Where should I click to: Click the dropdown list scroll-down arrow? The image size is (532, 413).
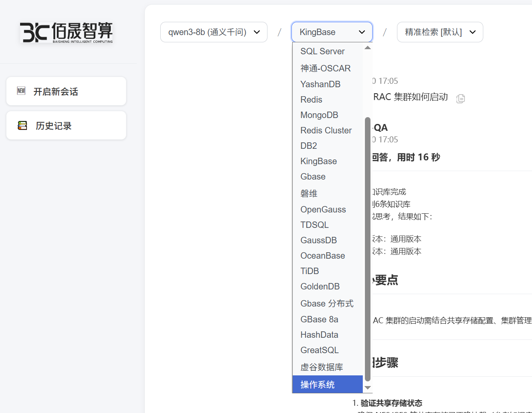(x=367, y=388)
